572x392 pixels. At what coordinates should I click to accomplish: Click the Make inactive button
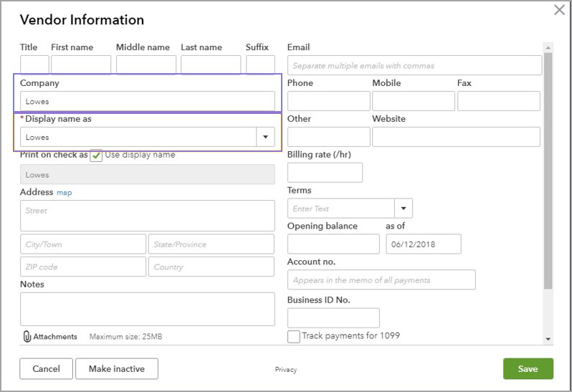click(x=117, y=368)
